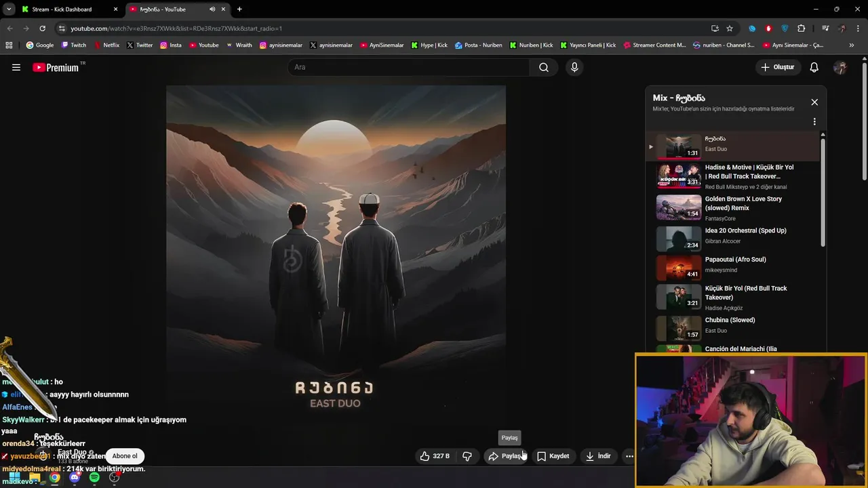The image size is (868, 488).
Task: Reload the page
Action: point(42,28)
